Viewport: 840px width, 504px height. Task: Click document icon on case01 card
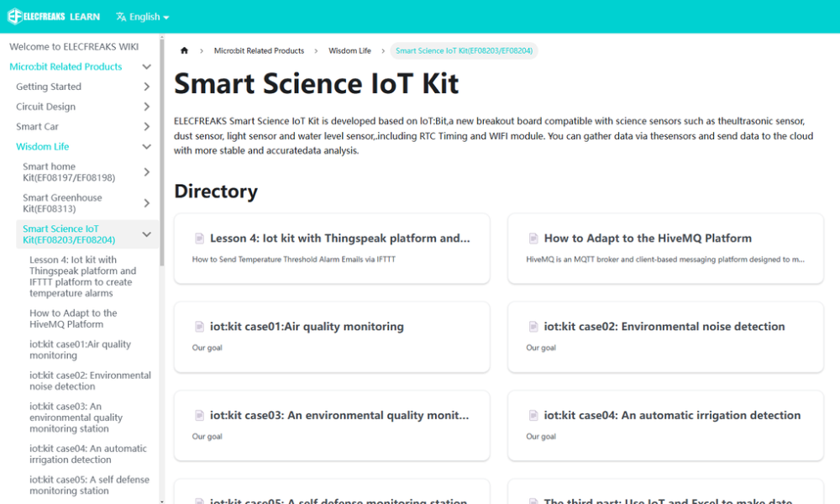(199, 326)
